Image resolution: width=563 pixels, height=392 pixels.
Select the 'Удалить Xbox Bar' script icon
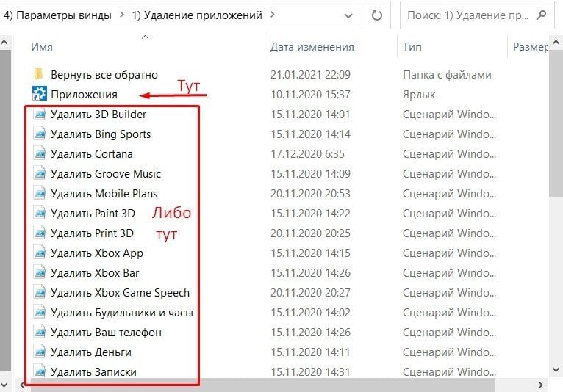click(40, 272)
